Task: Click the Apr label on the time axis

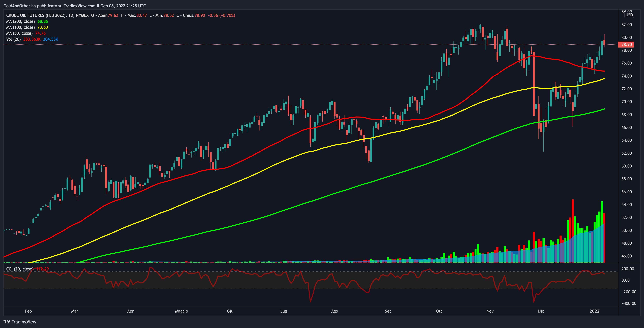Action: click(130, 311)
